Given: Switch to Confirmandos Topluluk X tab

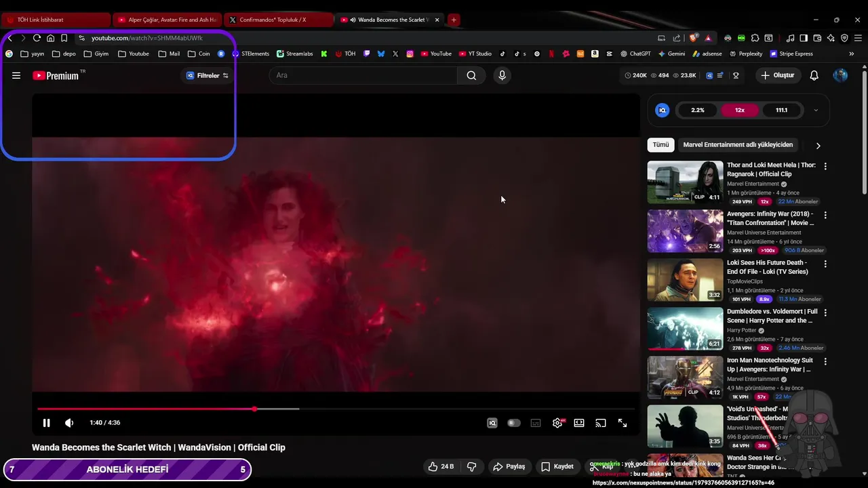Looking at the screenshot, I should (x=278, y=20).
